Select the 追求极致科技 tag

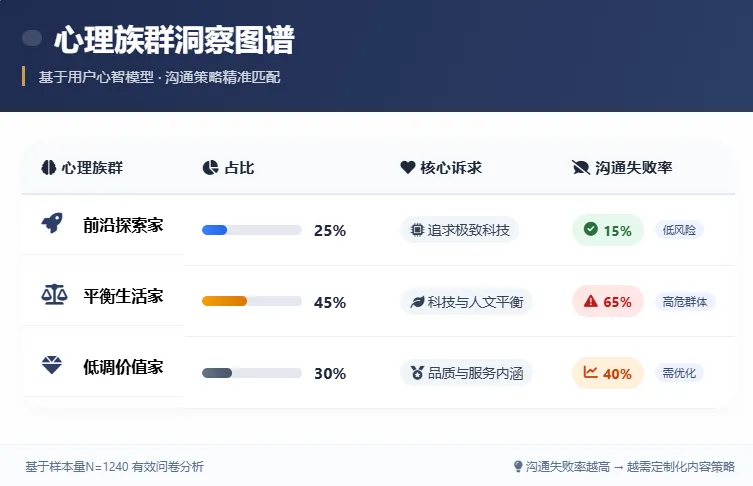[460, 230]
